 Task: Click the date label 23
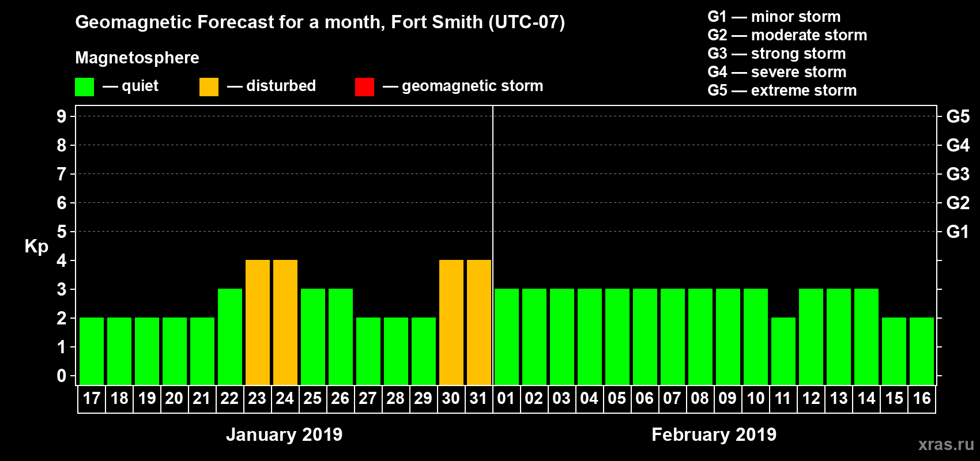[257, 398]
